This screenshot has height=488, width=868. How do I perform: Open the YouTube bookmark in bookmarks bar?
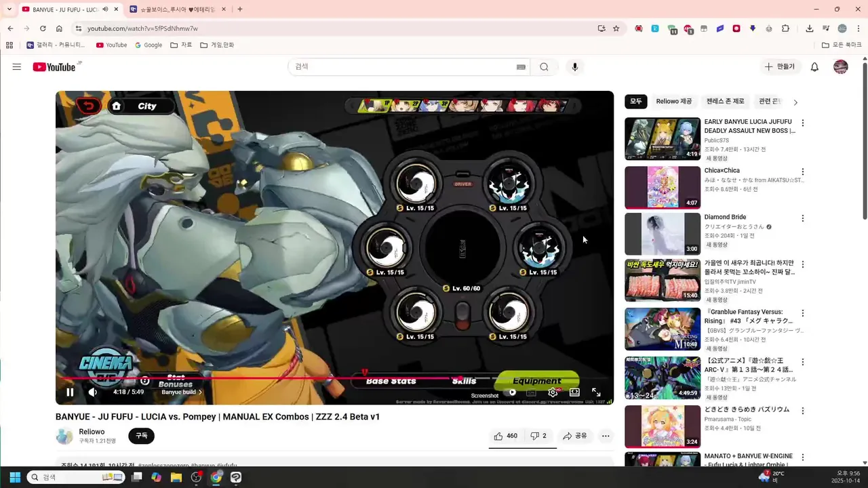112,45
